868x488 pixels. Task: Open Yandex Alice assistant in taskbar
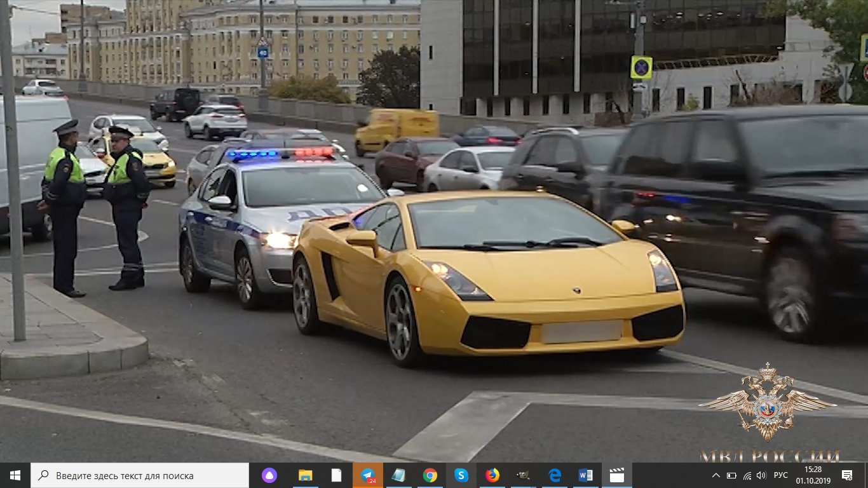click(269, 475)
